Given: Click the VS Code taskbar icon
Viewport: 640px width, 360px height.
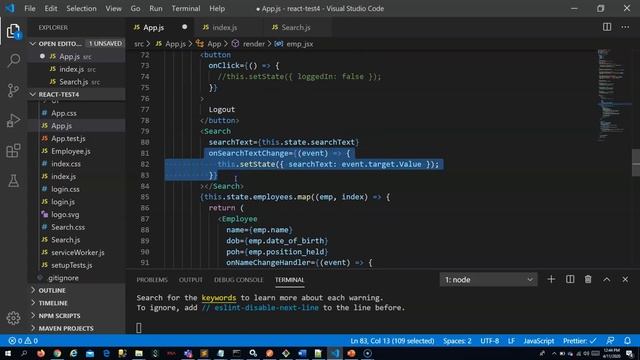Looking at the screenshot, I should pyautogui.click(x=335, y=353).
